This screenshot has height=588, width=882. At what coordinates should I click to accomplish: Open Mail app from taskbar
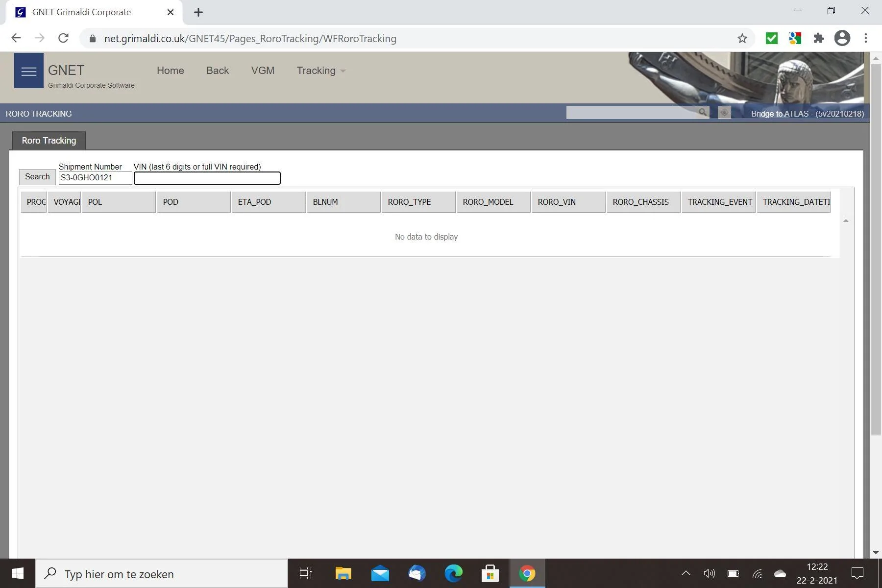pos(380,573)
